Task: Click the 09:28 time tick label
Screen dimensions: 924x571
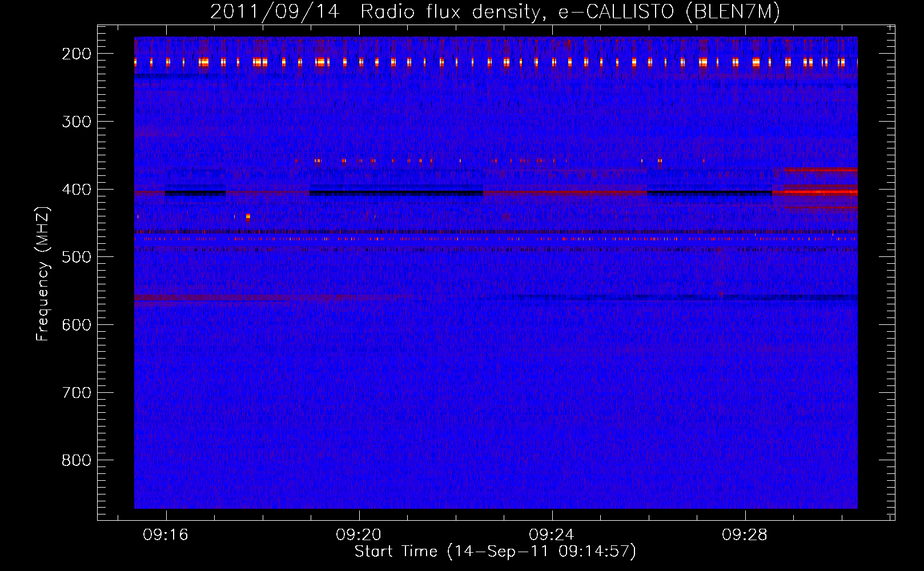Action: click(745, 535)
